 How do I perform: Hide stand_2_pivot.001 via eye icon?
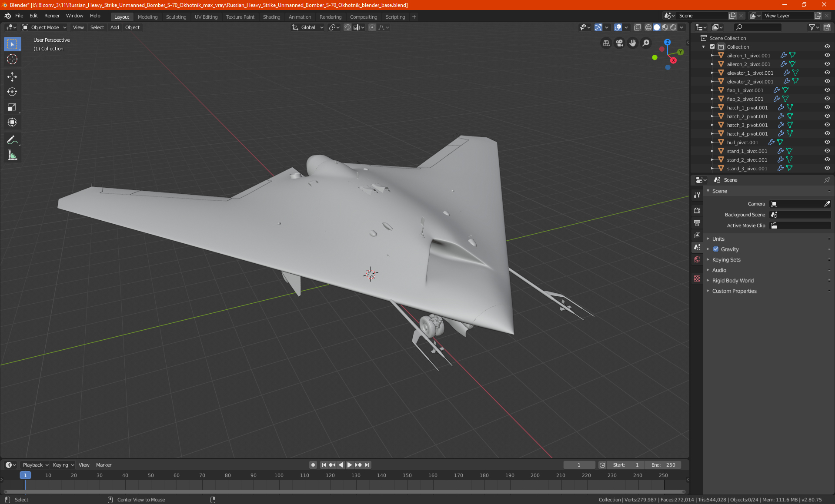(x=827, y=159)
